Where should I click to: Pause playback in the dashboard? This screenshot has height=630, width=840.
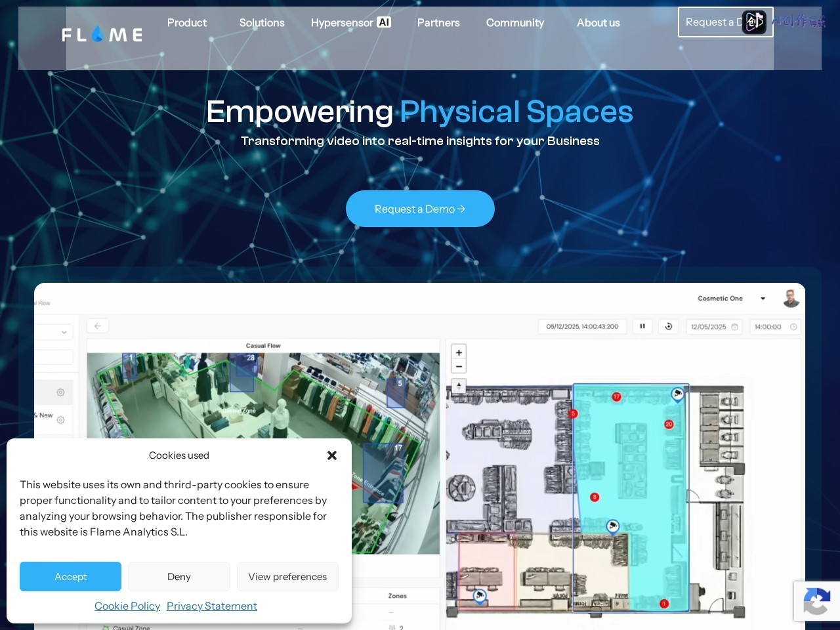point(642,326)
